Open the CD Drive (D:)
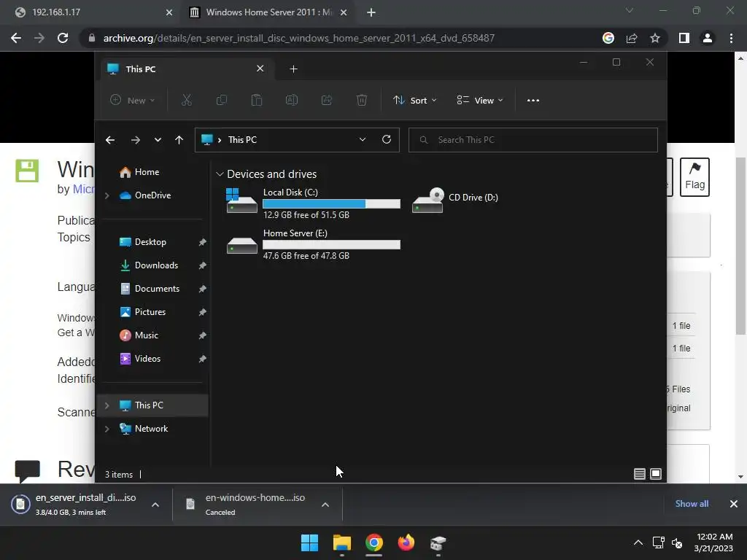 tap(455, 201)
